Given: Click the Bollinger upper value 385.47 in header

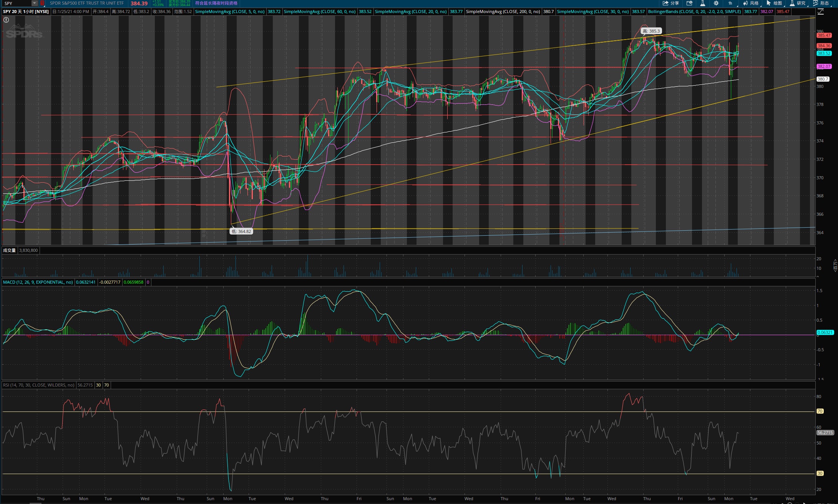Looking at the screenshot, I should click(783, 12).
